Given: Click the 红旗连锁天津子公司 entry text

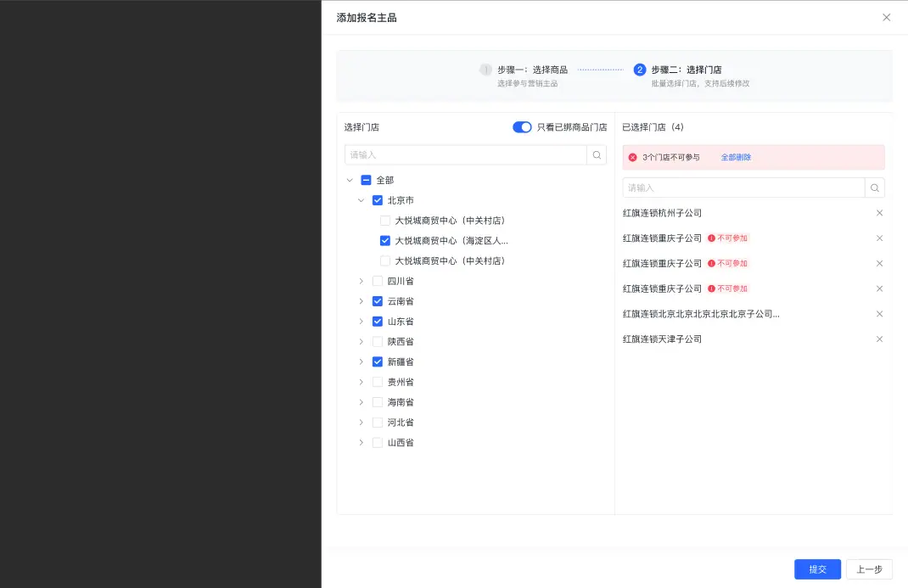Looking at the screenshot, I should coord(662,339).
